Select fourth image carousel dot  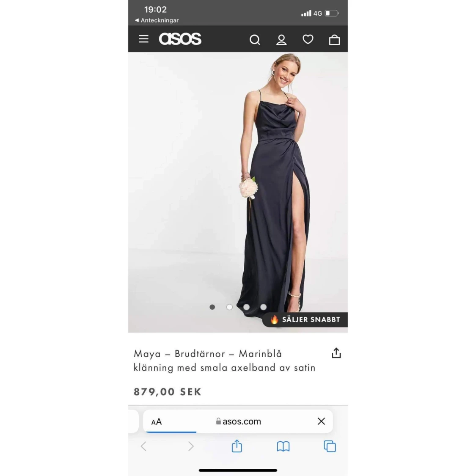coord(264,307)
